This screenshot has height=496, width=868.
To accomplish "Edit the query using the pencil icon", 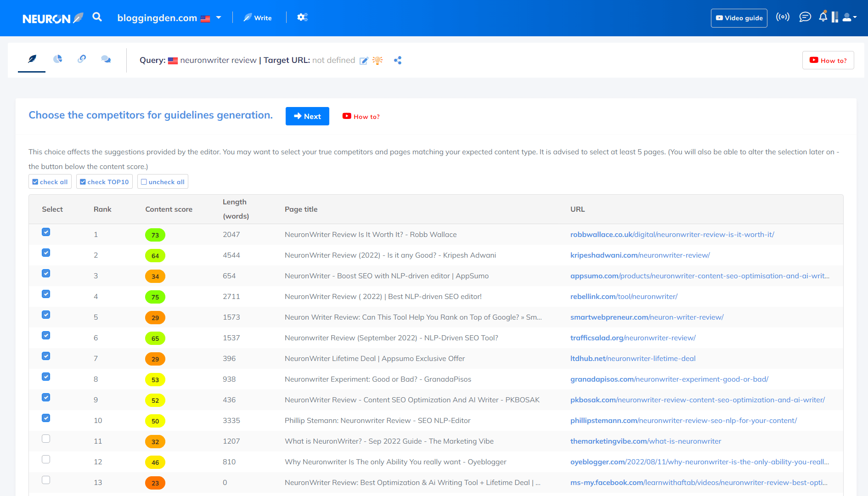I will 364,60.
